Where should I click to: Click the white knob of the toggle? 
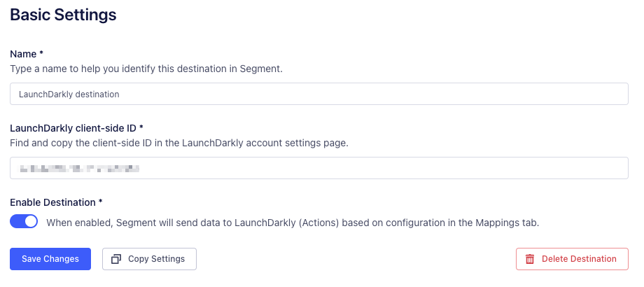[x=30, y=221]
